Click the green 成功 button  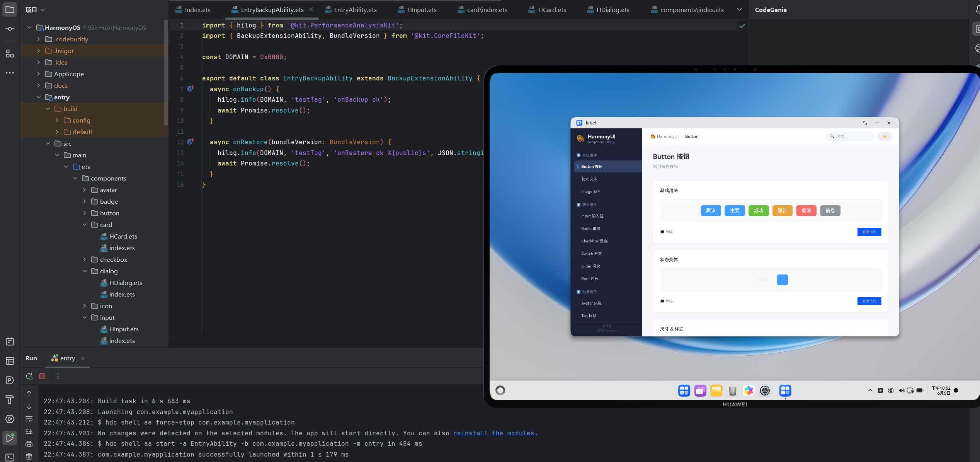759,211
